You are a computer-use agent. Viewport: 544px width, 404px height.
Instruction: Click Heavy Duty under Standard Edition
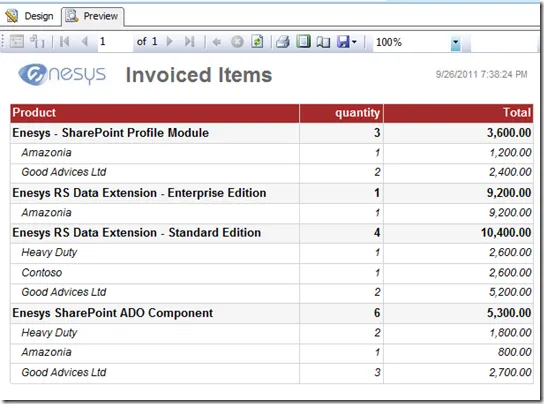(49, 252)
